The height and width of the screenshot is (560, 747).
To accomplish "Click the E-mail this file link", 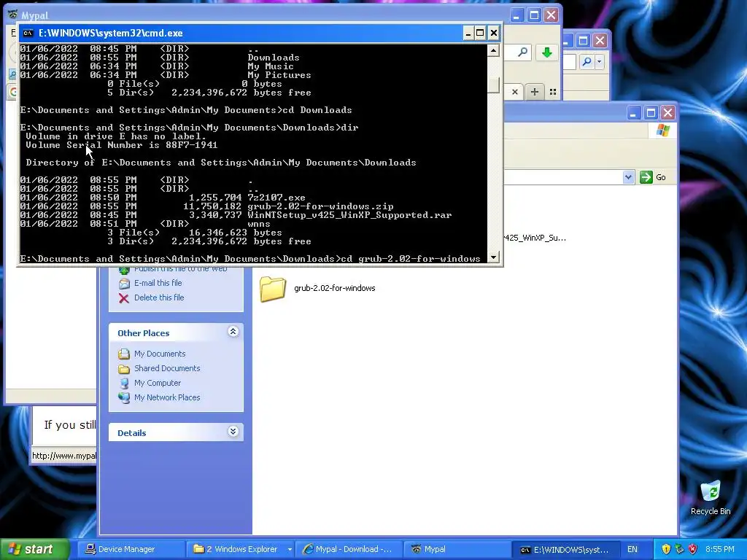I will (x=158, y=284).
